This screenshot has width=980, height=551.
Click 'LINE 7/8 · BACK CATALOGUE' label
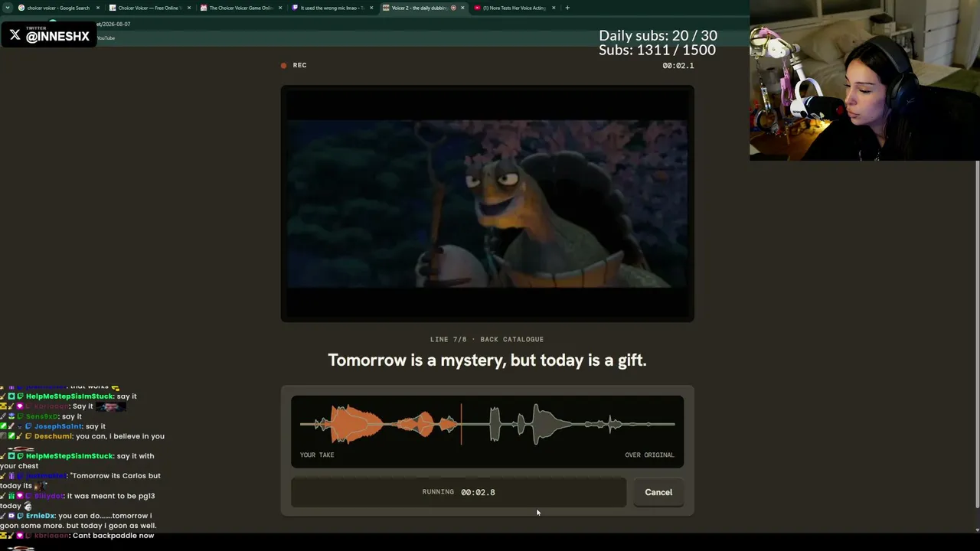coord(487,339)
